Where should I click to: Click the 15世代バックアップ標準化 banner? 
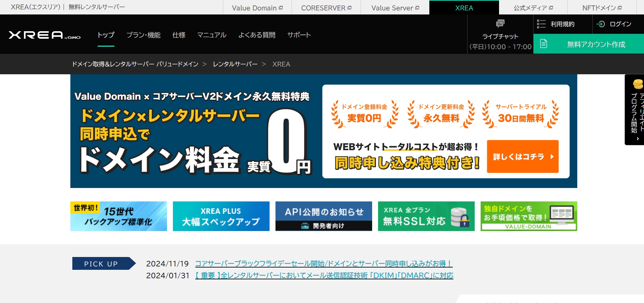(x=119, y=216)
